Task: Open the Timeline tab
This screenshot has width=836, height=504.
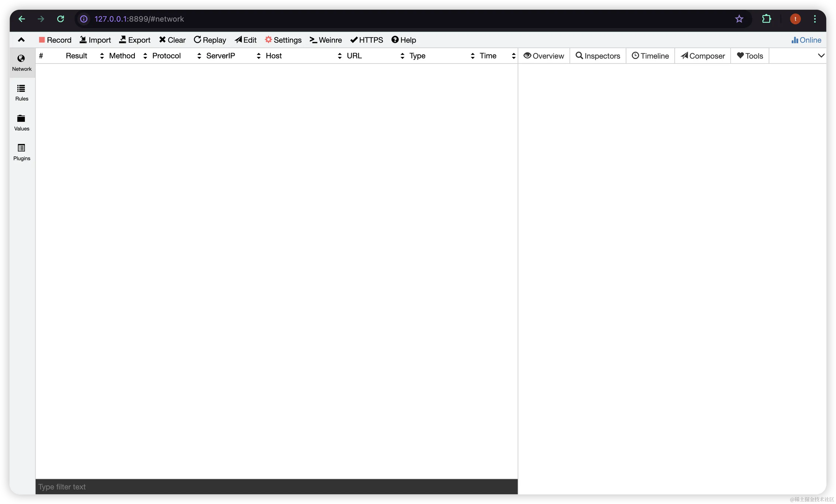Action: (650, 56)
